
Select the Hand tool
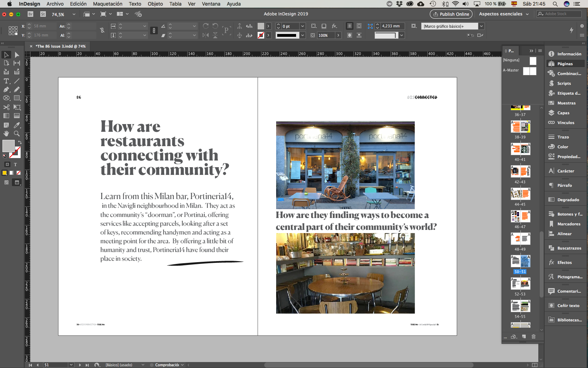[x=6, y=134]
